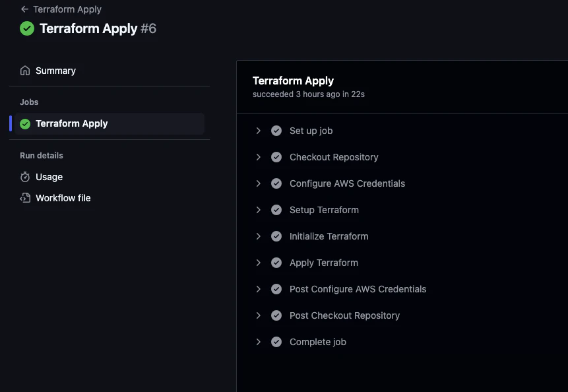Click the Summary home icon
Viewport: 568px width, 392px height.
25,71
